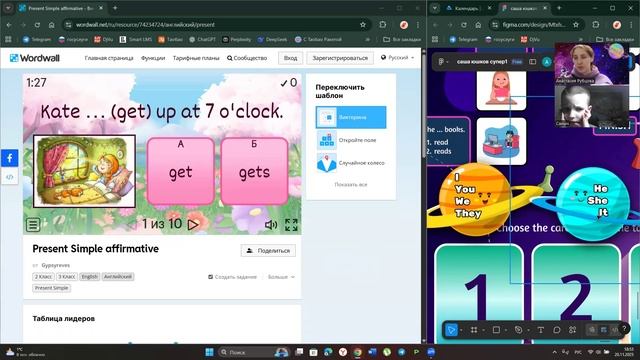Enter fullscreen mode in Wordwall game
The height and width of the screenshot is (360, 640).
291,224
